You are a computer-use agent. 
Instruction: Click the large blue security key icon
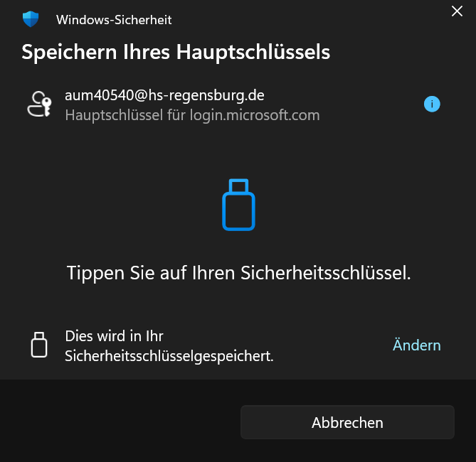tap(238, 205)
